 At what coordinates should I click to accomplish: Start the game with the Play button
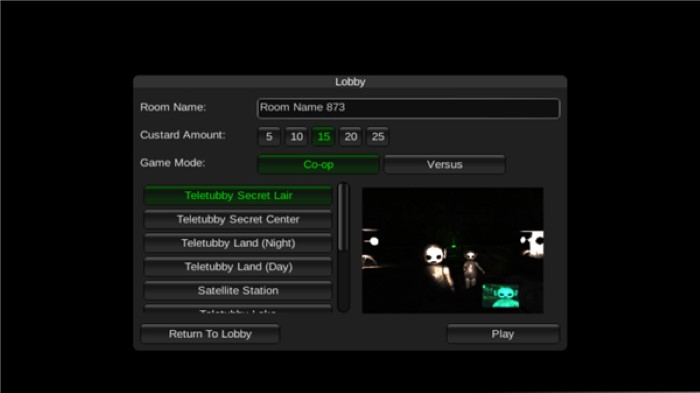click(503, 334)
